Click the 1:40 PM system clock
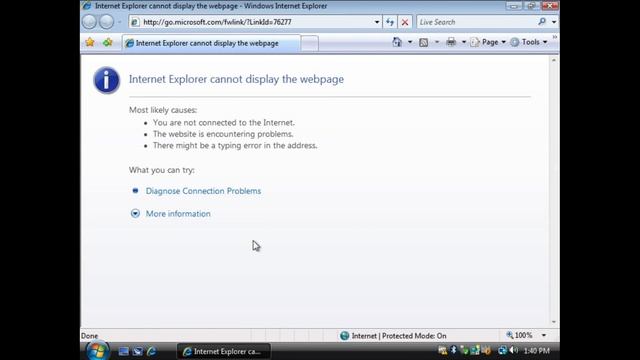 pyautogui.click(x=536, y=351)
